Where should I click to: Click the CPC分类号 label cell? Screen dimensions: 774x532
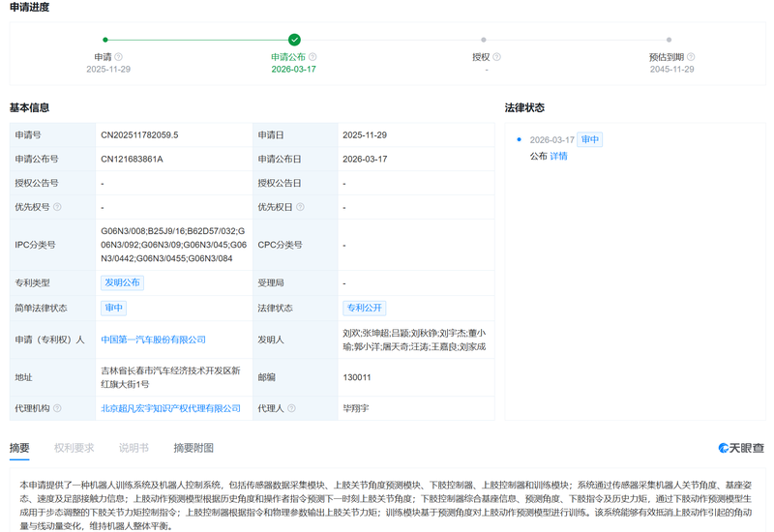coord(295,245)
